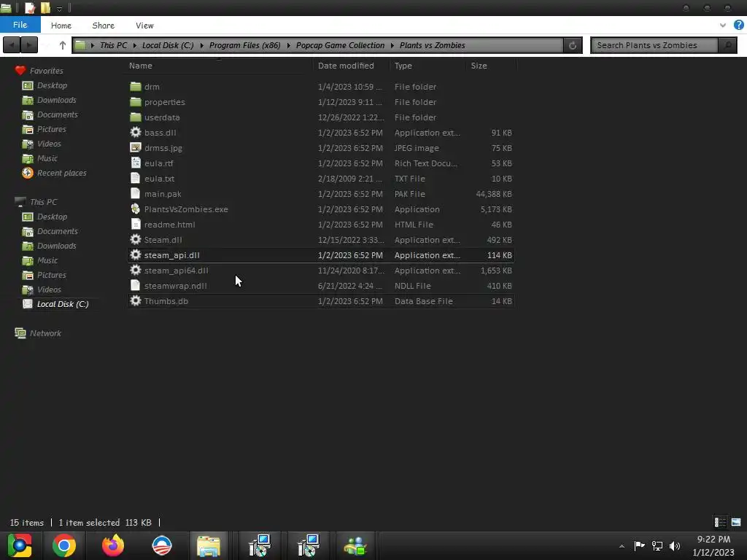Select the bass.dll gear icon
747x560 pixels.
136,133
